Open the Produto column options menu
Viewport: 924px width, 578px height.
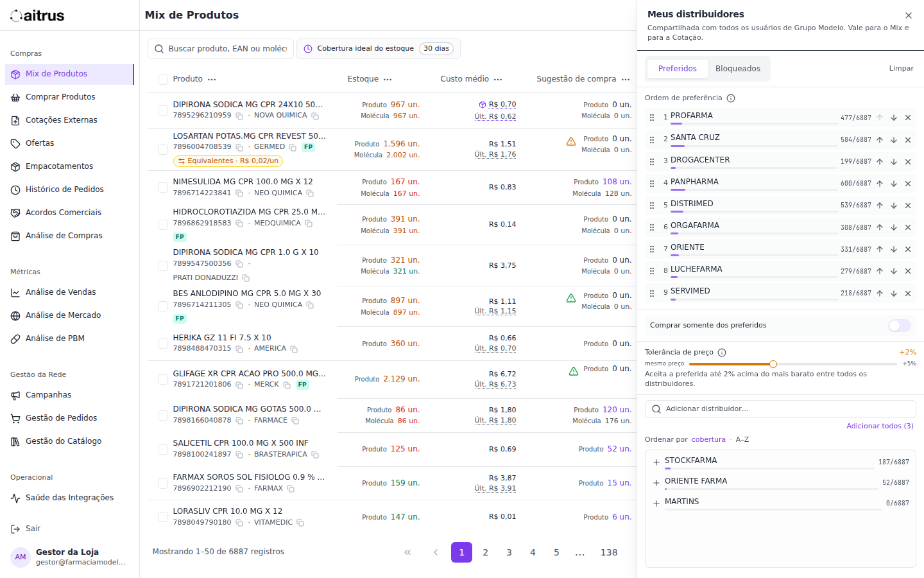coord(212,80)
